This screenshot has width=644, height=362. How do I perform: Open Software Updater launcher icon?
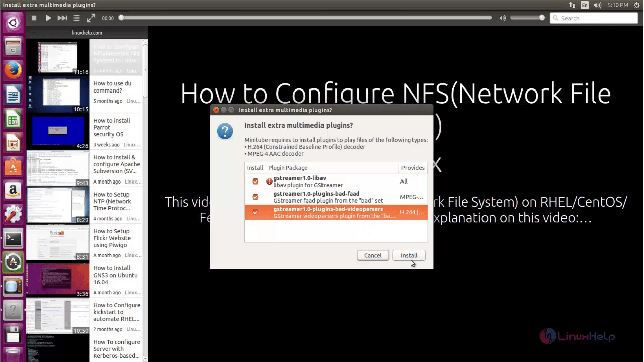click(x=13, y=263)
